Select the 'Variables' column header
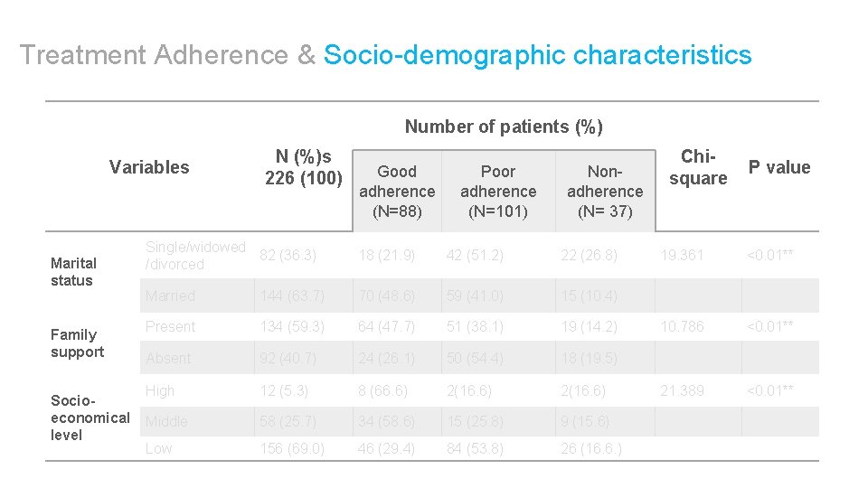 click(x=149, y=167)
